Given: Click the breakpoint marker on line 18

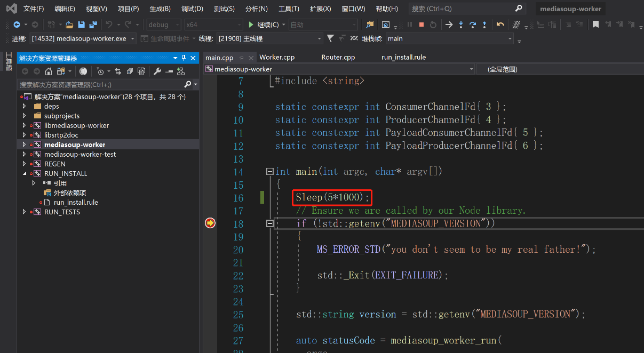Looking at the screenshot, I should click(x=210, y=223).
